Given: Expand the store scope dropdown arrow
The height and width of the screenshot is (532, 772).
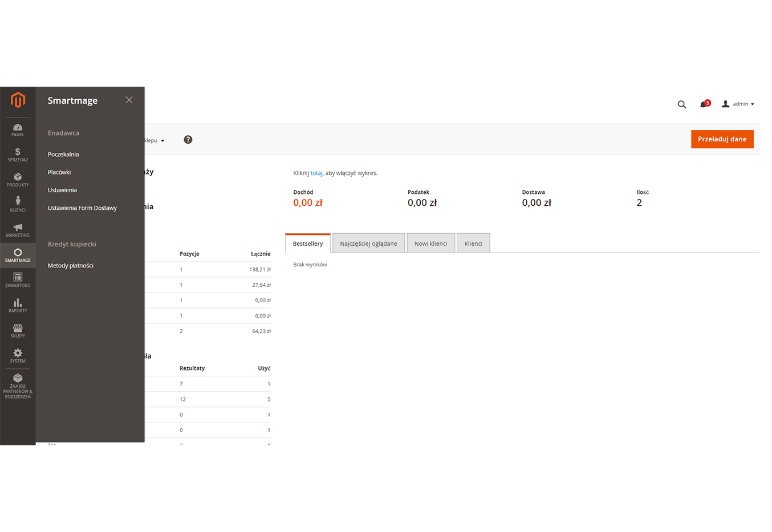Looking at the screenshot, I should point(162,141).
